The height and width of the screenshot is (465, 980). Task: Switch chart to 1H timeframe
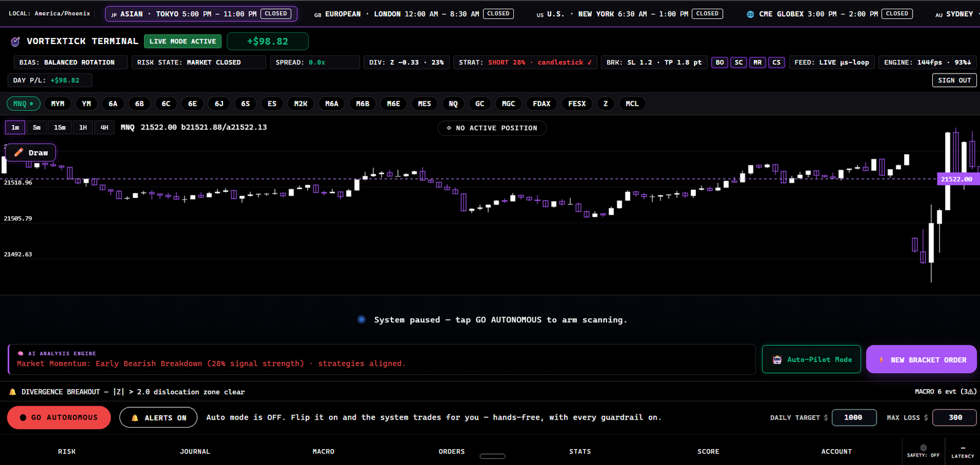(83, 127)
